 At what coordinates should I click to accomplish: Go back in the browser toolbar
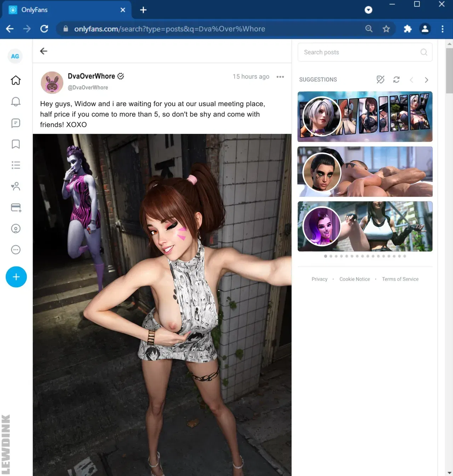tap(10, 29)
